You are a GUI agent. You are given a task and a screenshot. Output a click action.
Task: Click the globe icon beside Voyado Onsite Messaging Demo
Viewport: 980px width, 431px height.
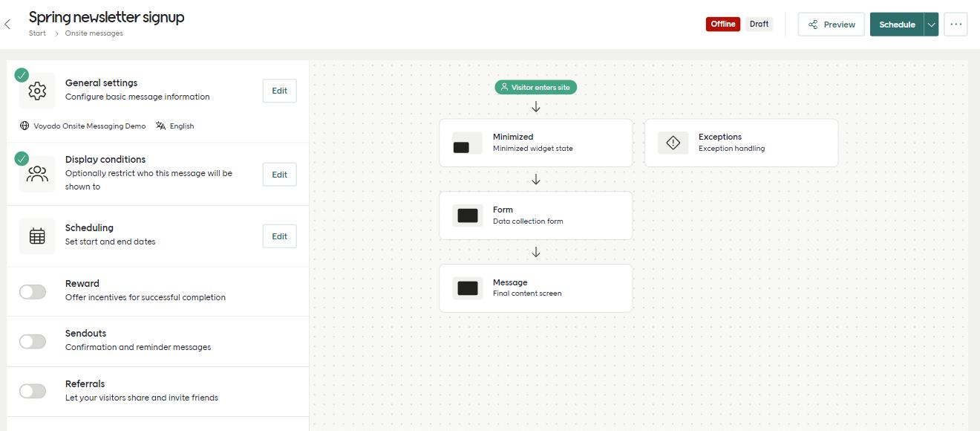pyautogui.click(x=24, y=126)
